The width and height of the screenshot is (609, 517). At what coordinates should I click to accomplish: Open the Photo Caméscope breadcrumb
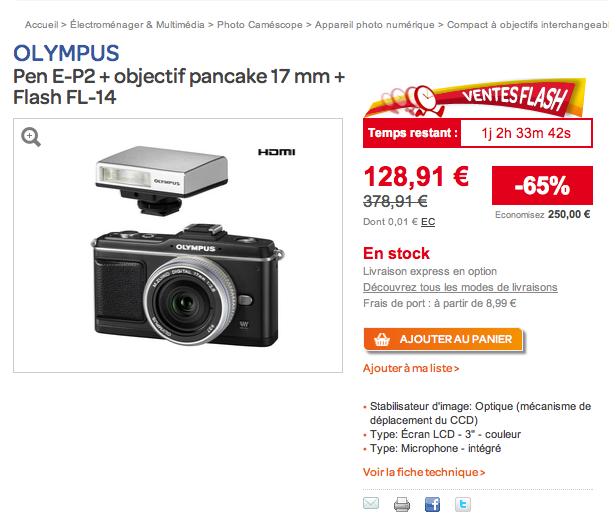260,23
